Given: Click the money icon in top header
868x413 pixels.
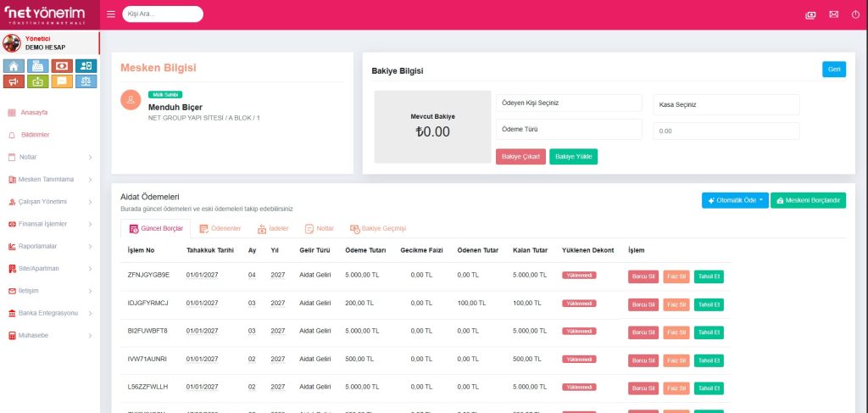Looking at the screenshot, I should [x=811, y=14].
